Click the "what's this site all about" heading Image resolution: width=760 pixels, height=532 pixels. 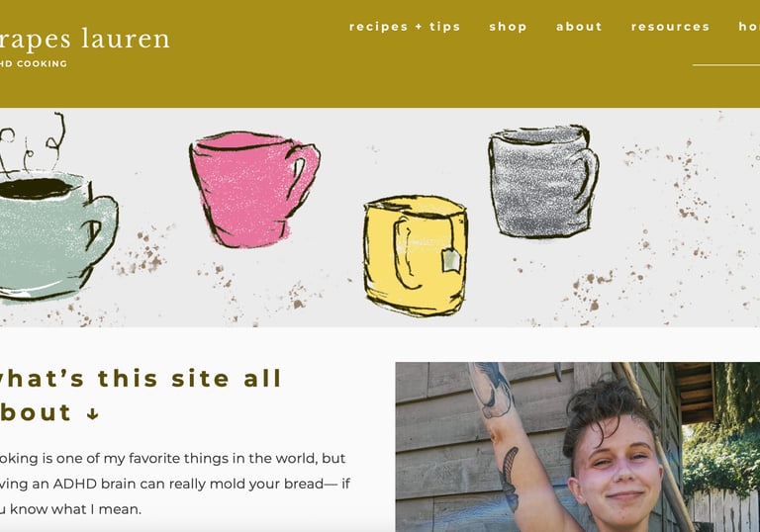[141, 396]
